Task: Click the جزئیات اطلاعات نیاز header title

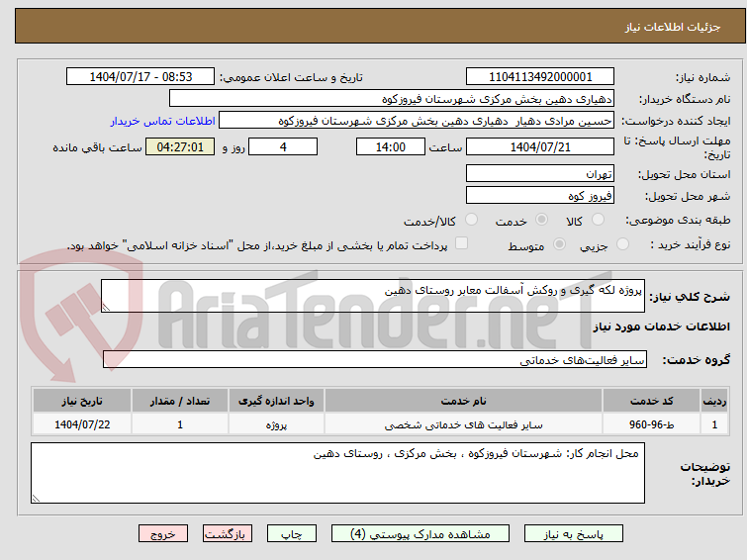Action: [672, 27]
